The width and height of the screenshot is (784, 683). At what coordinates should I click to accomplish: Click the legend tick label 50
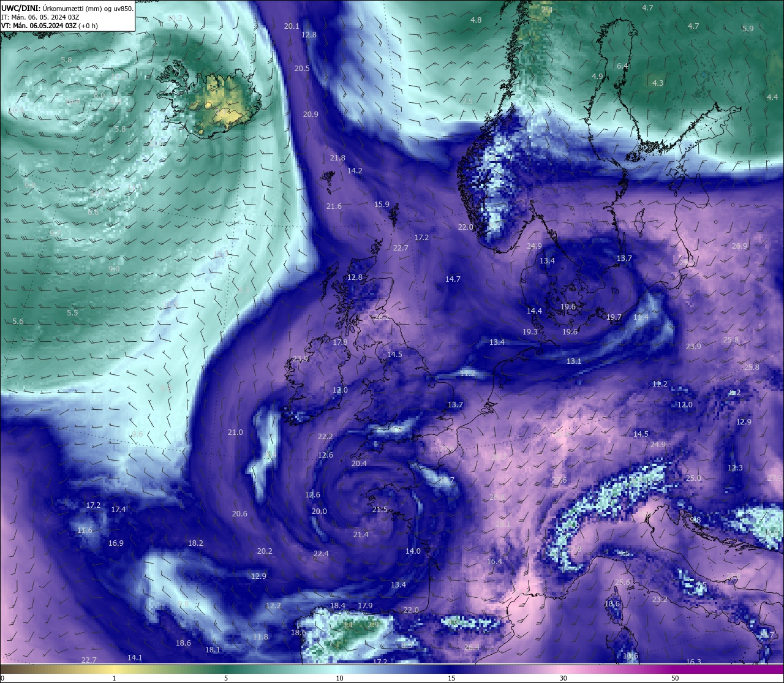675,678
